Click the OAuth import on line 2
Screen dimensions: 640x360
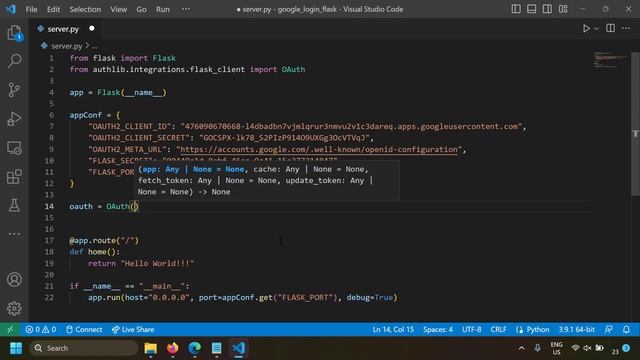(x=293, y=69)
